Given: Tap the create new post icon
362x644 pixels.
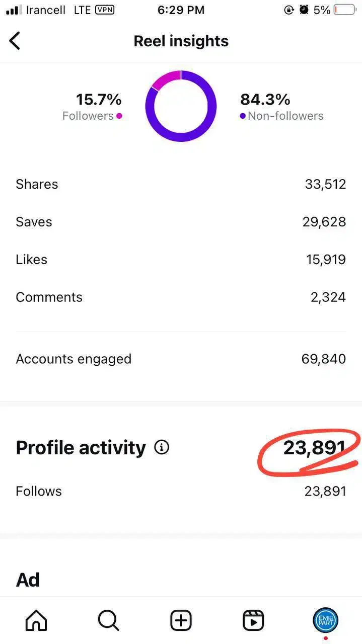Looking at the screenshot, I should point(181,620).
